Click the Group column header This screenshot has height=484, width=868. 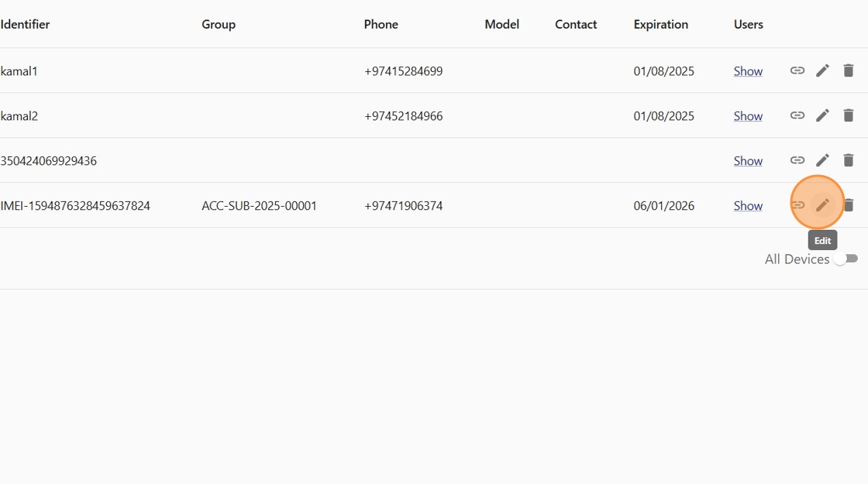pos(219,24)
